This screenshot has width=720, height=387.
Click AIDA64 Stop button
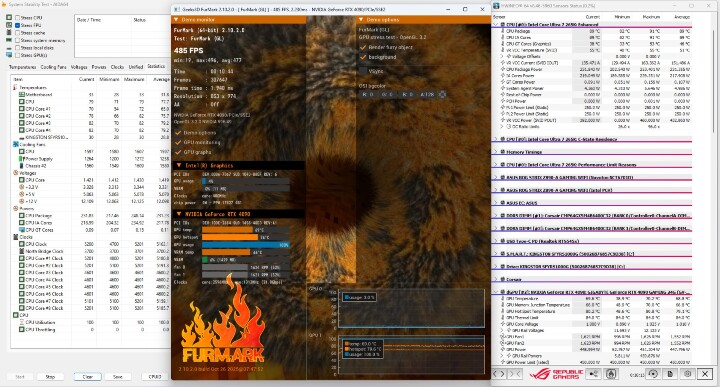(x=50, y=376)
